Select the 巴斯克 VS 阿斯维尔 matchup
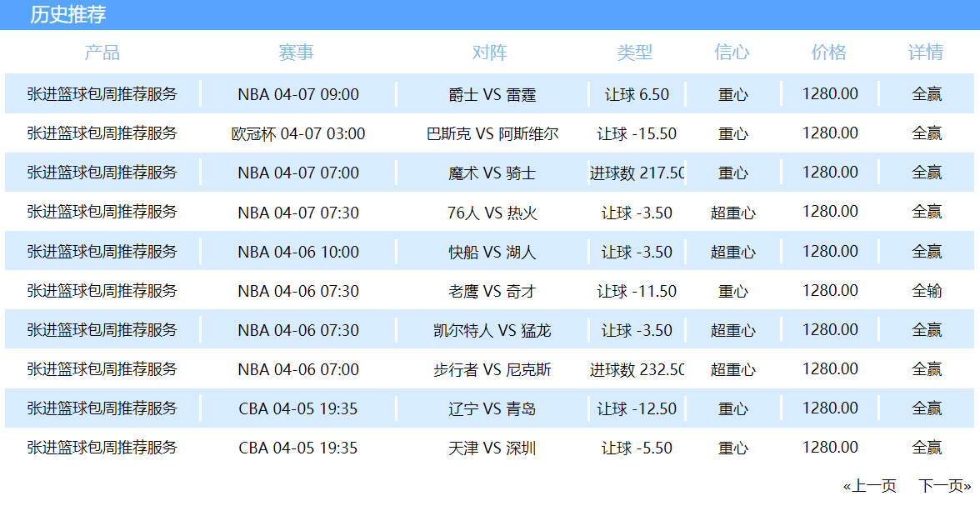Image resolution: width=980 pixels, height=516 pixels. pyautogui.click(x=492, y=133)
